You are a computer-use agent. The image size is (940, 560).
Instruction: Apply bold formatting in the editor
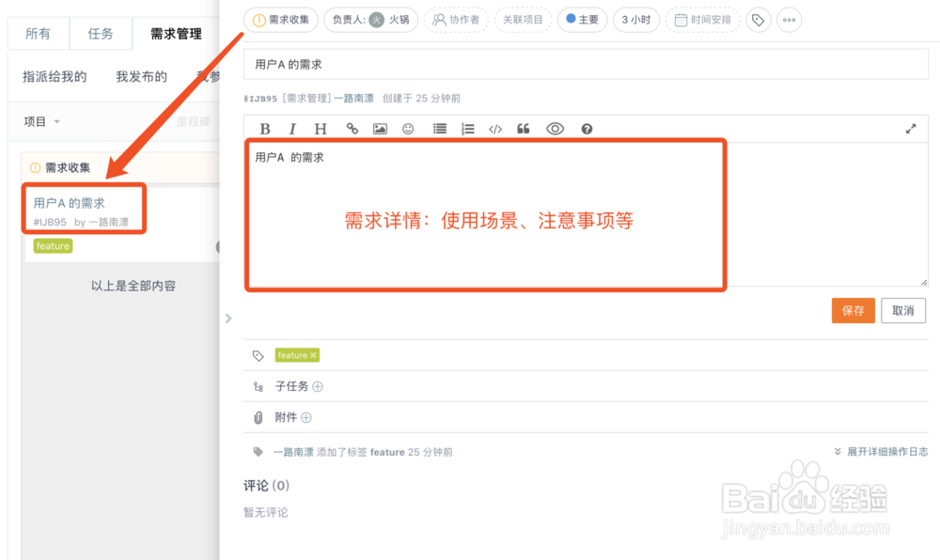point(264,129)
